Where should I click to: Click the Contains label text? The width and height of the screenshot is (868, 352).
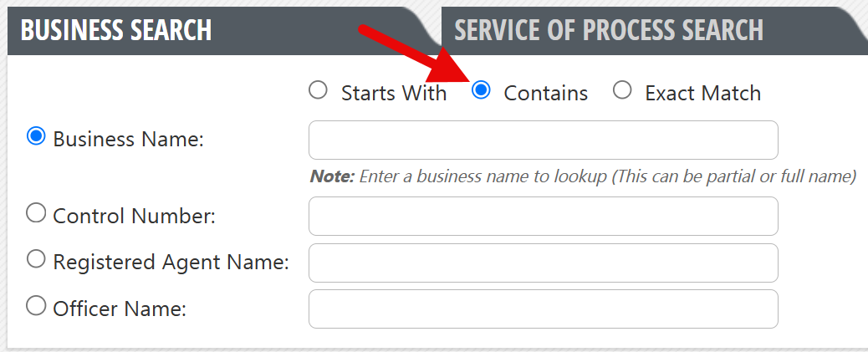click(x=546, y=93)
